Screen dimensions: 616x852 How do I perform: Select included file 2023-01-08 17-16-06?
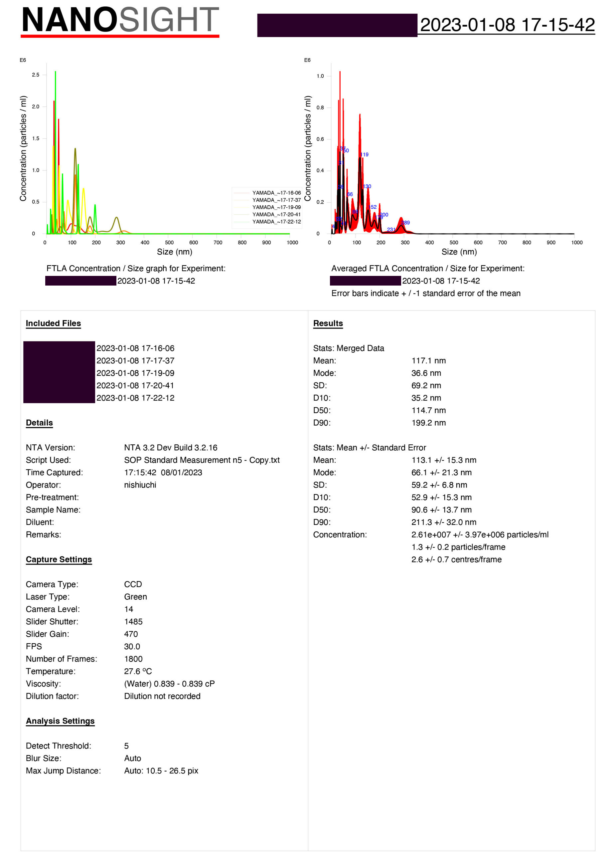[135, 348]
